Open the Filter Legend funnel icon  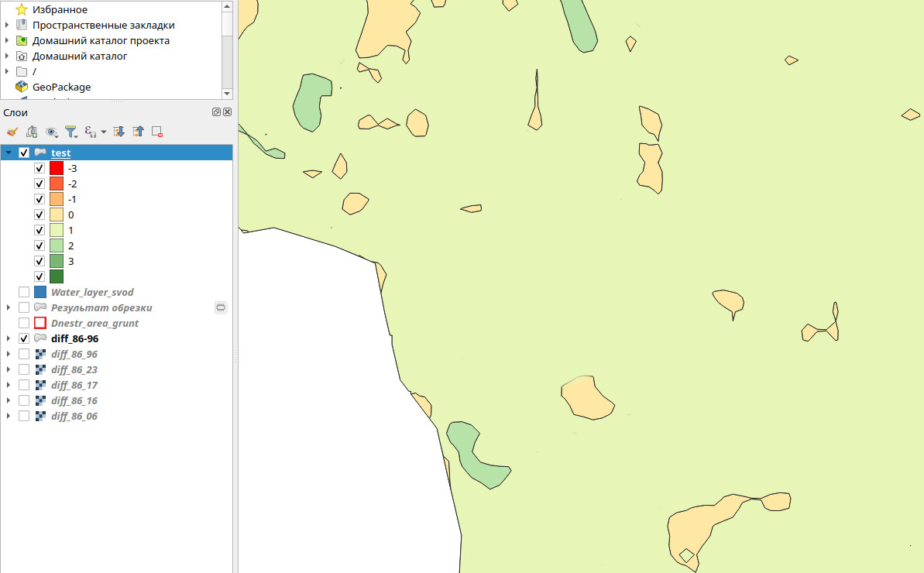pyautogui.click(x=70, y=132)
